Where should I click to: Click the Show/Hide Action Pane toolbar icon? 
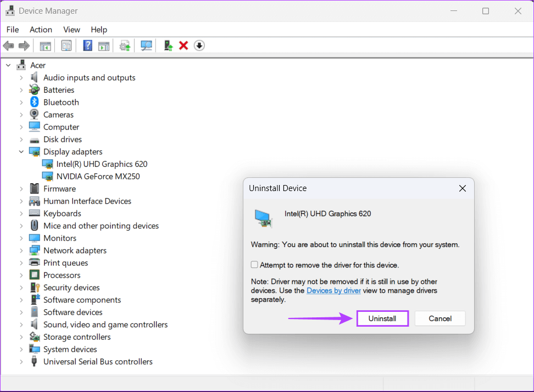[104, 46]
